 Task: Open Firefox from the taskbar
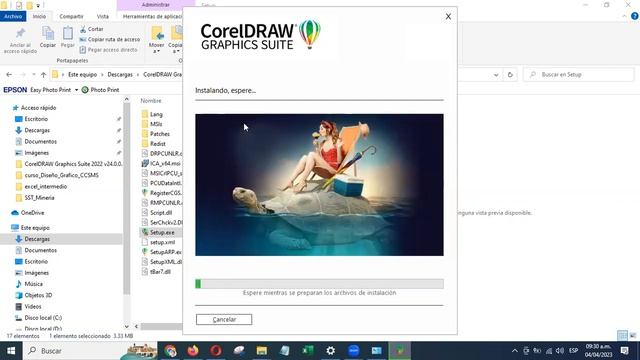(x=193, y=351)
